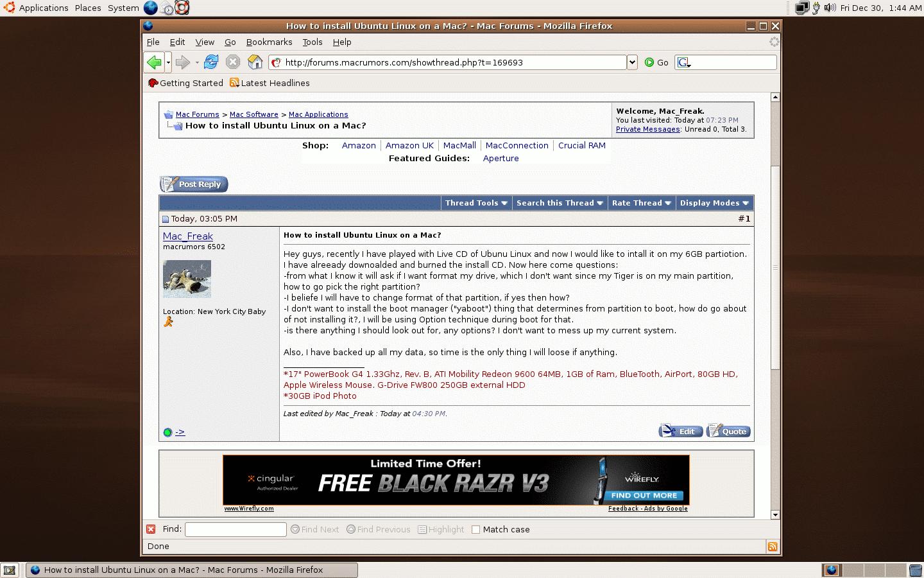This screenshot has height=578, width=924.
Task: Open the Crucial RAM shop link
Action: click(582, 146)
